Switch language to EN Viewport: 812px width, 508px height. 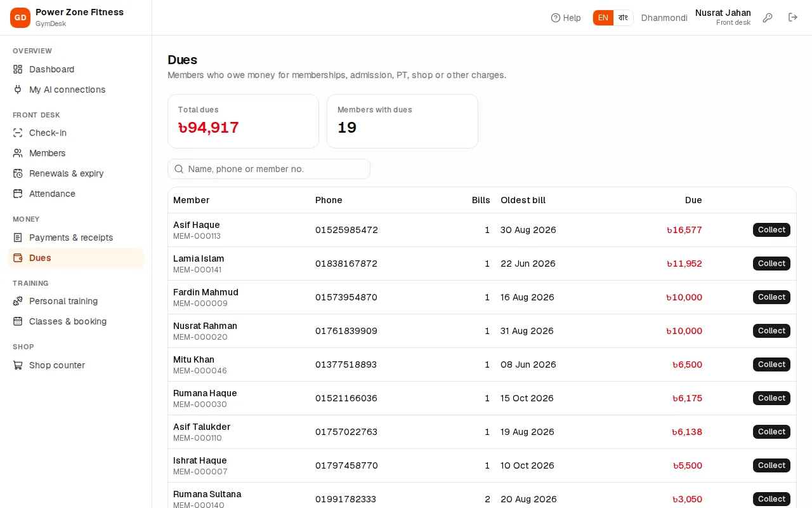[x=603, y=18]
